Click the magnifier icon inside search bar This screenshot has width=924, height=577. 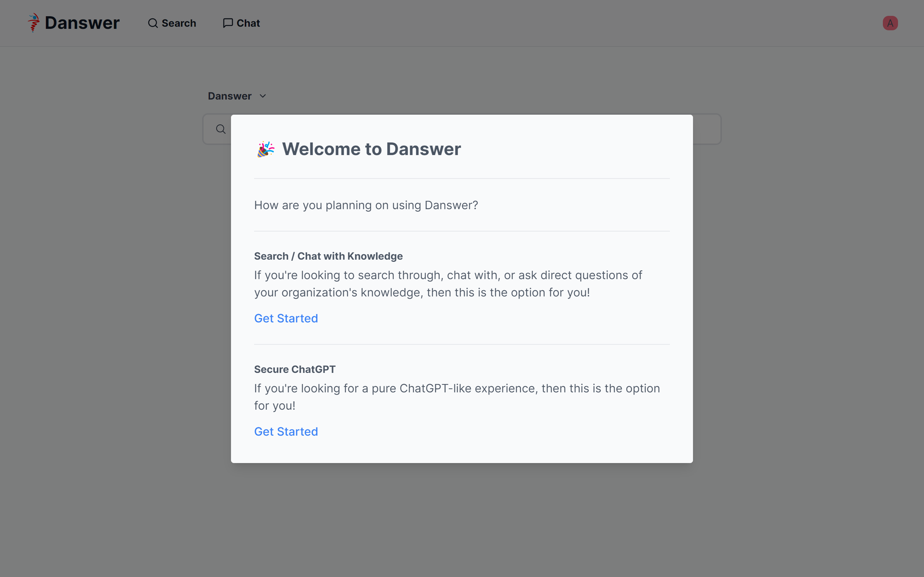point(221,129)
